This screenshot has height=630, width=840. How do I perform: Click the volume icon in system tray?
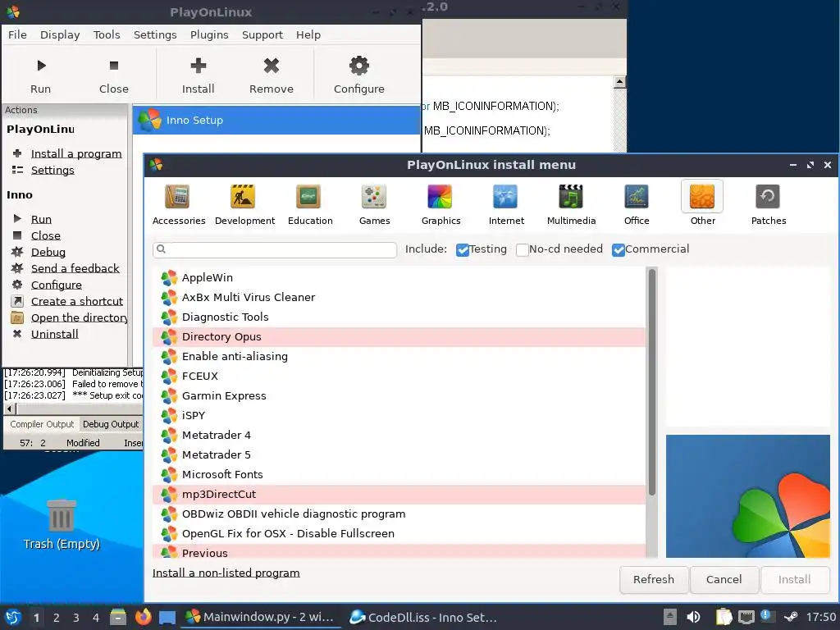[x=693, y=617]
